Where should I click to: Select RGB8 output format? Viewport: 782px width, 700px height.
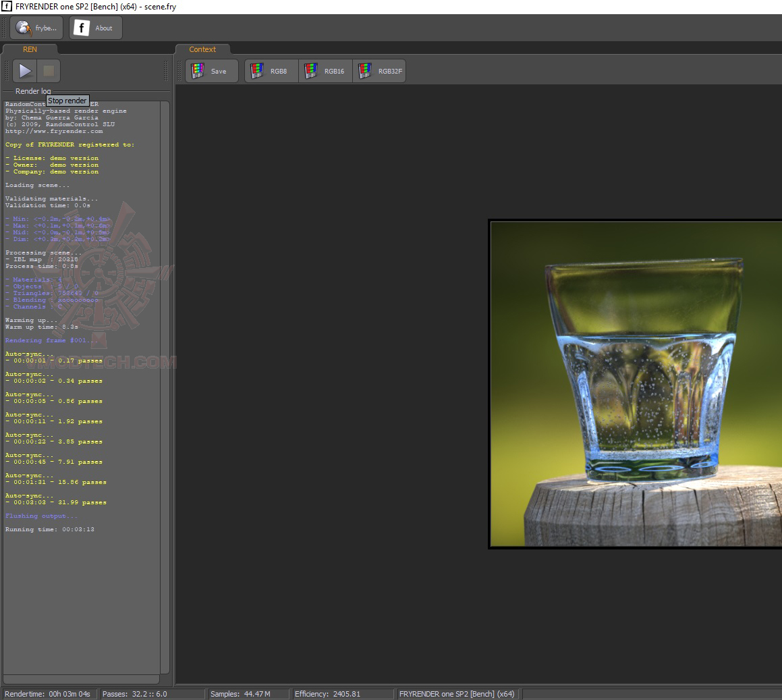[271, 71]
